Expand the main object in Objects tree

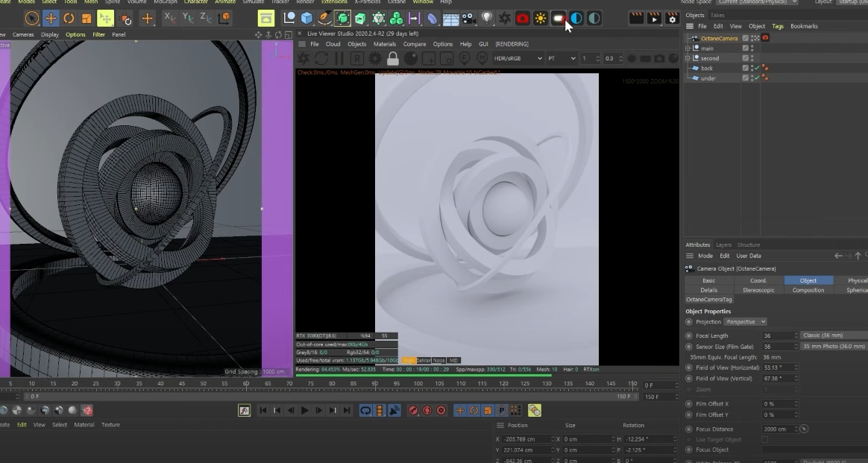coord(688,48)
